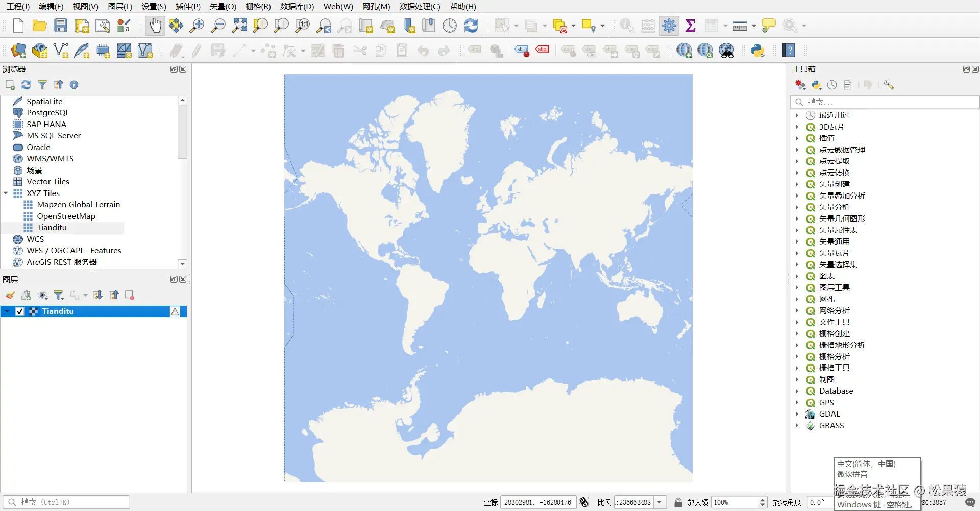Screen dimensions: 980x511
Task: Click the browser filter funnel icon
Action: [x=42, y=85]
